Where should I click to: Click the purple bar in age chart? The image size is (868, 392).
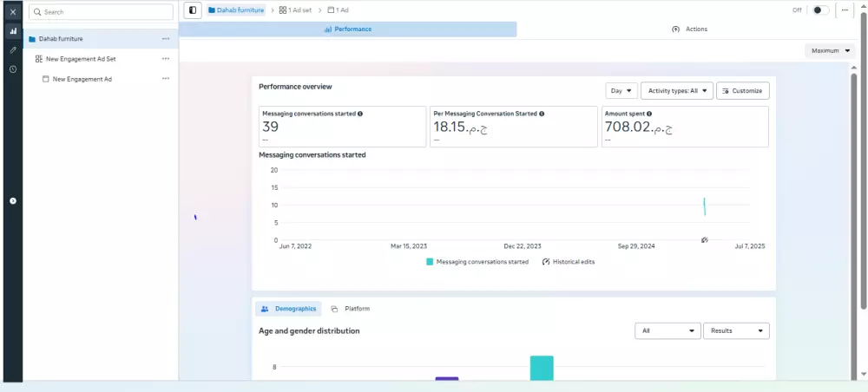click(447, 379)
